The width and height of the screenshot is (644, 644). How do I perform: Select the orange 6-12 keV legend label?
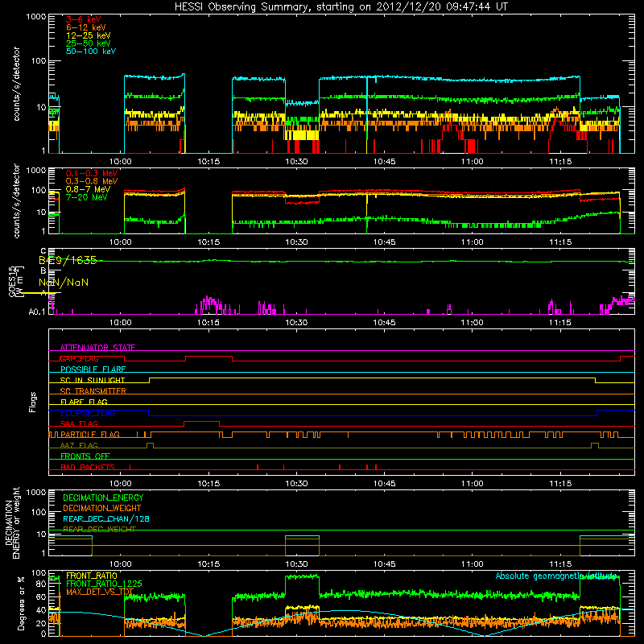[86, 27]
